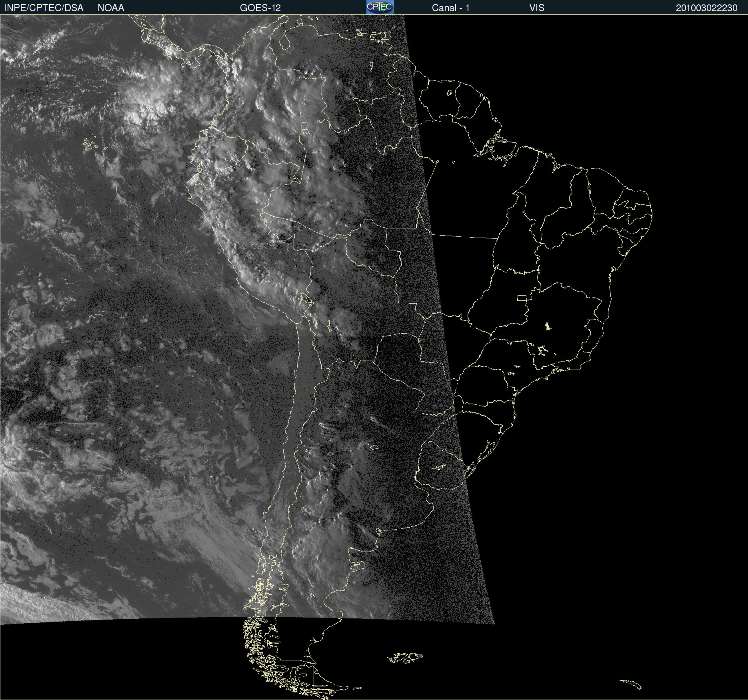The image size is (748, 700).
Task: Click the NOAA label in header
Action: coord(111,8)
